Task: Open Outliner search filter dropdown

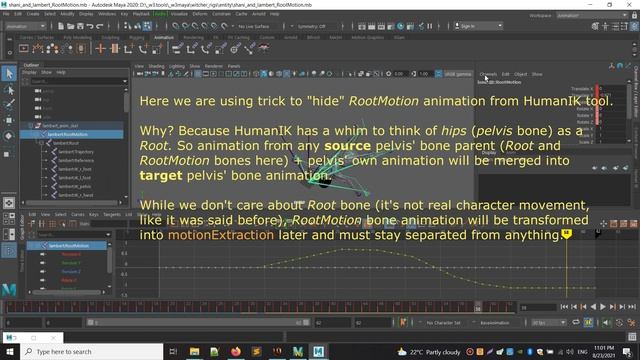Action: pyautogui.click(x=125, y=81)
